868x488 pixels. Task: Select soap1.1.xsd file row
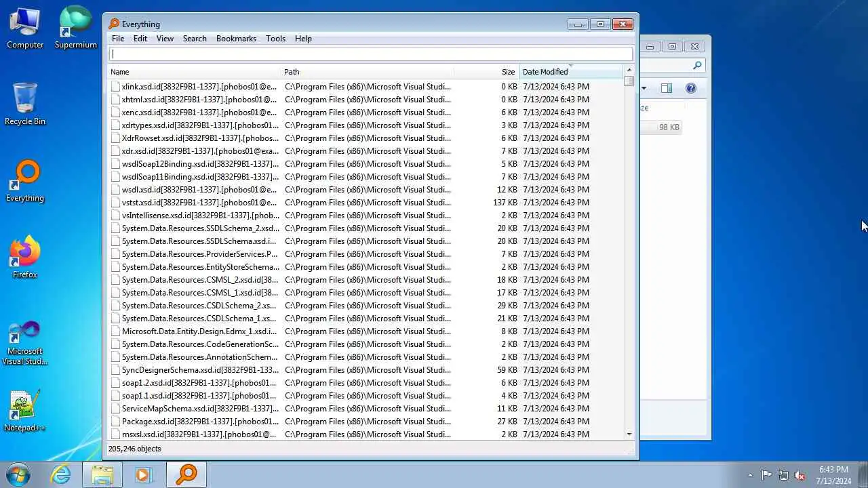tap(366, 396)
